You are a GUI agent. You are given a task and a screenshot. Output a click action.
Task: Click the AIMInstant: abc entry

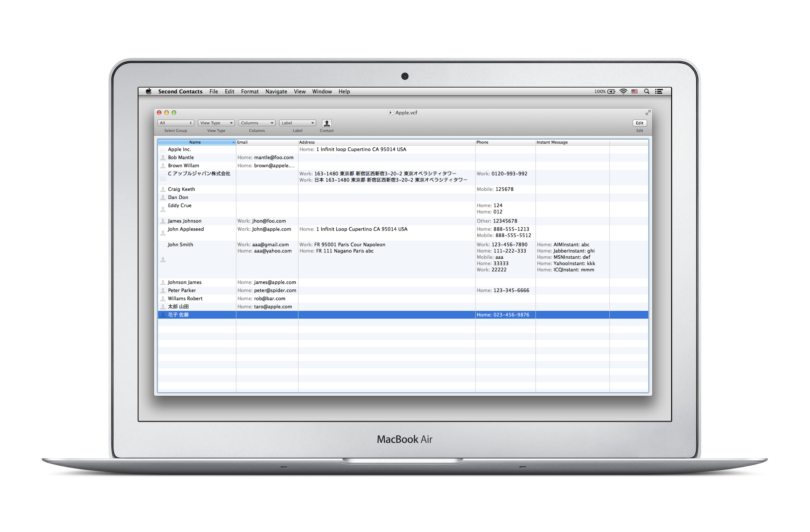pos(571,244)
